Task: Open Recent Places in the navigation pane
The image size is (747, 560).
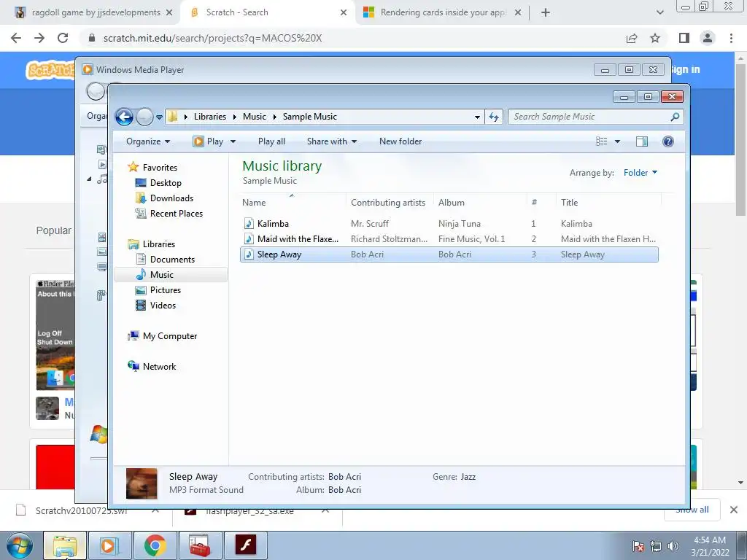Action: 177,214
